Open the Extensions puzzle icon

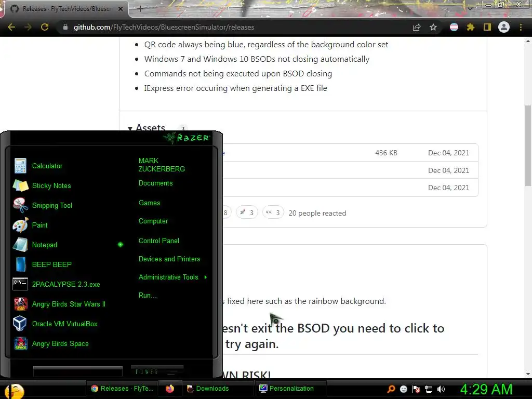471,27
